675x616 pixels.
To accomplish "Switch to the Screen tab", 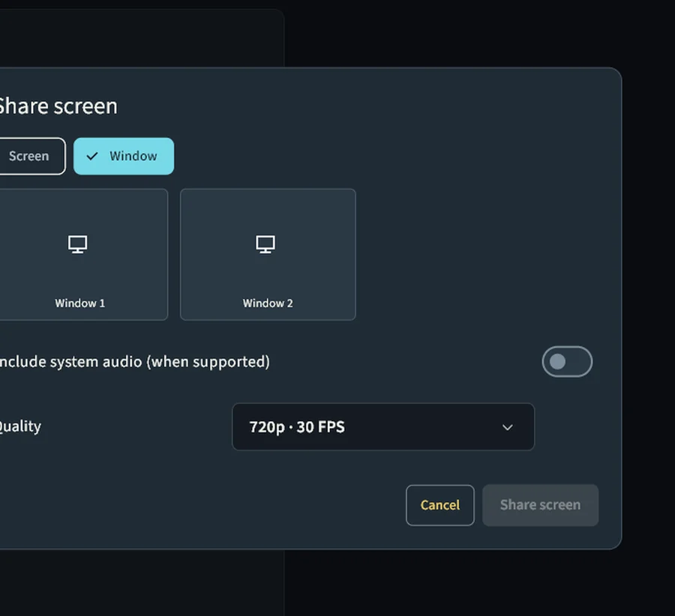I will point(30,156).
